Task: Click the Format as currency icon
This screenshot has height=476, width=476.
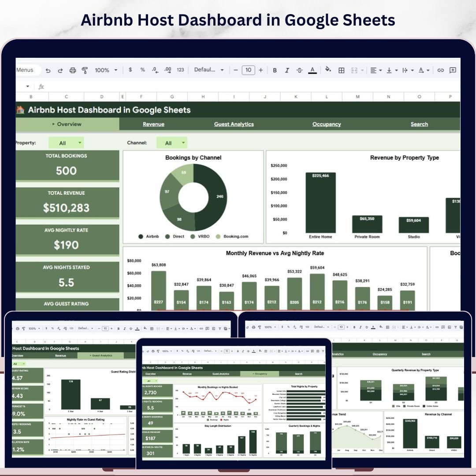Action: point(130,70)
